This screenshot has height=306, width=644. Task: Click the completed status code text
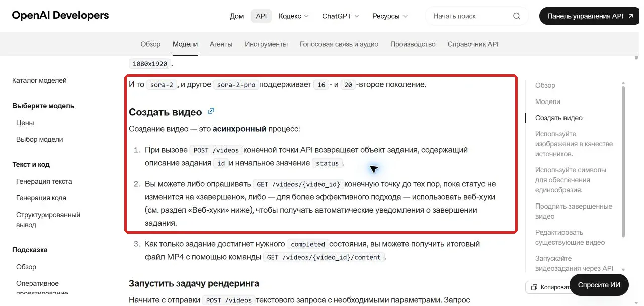[308, 244]
